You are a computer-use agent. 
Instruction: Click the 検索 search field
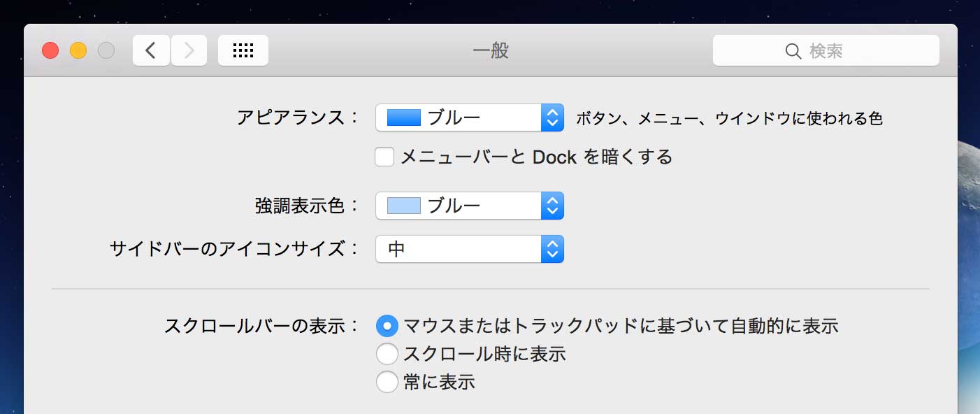826,50
